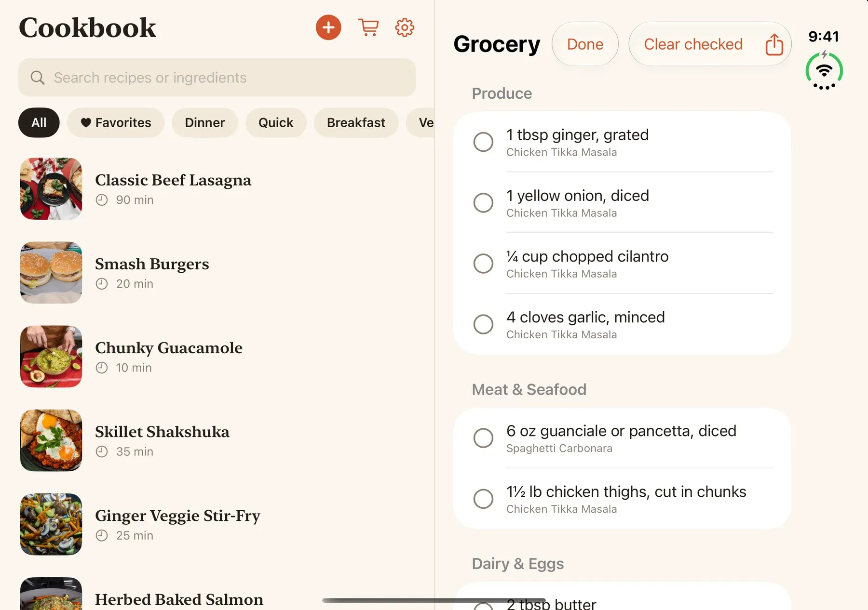Focus the Search recipes or ingredients field

(217, 78)
